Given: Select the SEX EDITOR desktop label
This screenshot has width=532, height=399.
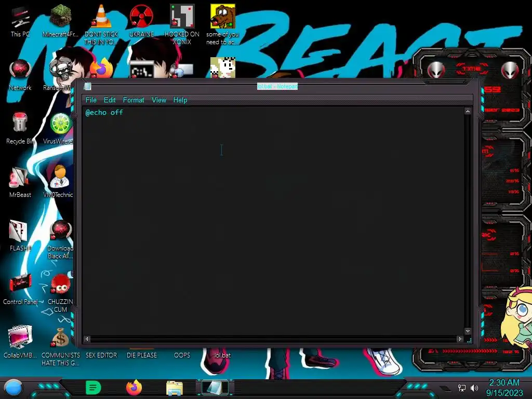Looking at the screenshot, I should point(101,355).
